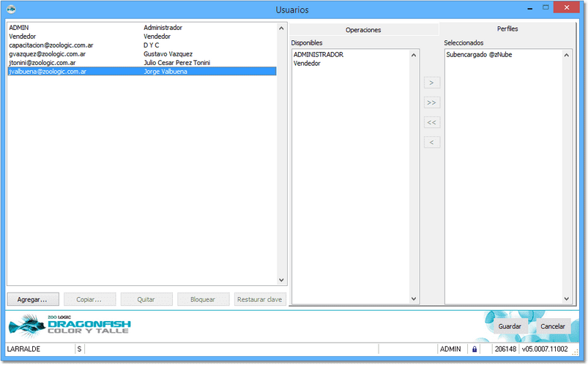Click the lock icon in status bar

(x=475, y=349)
